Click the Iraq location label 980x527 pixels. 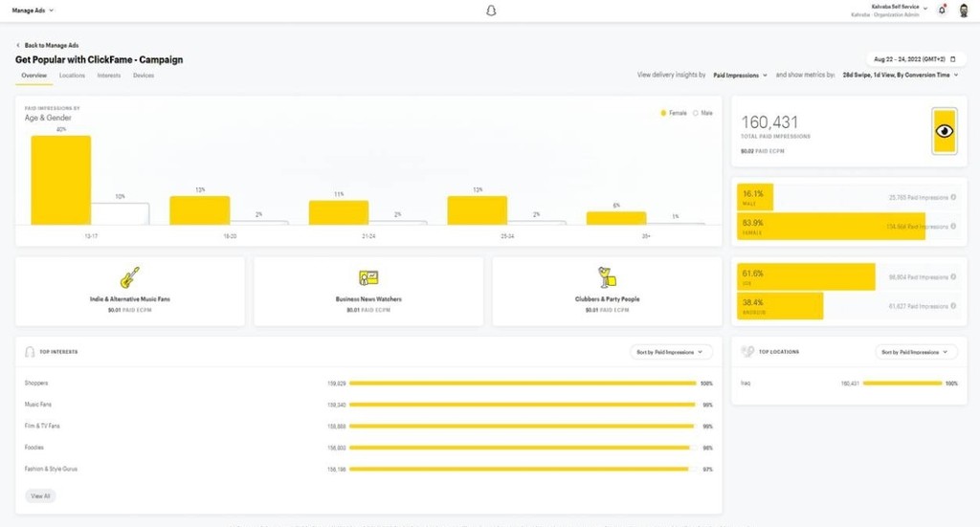click(746, 384)
